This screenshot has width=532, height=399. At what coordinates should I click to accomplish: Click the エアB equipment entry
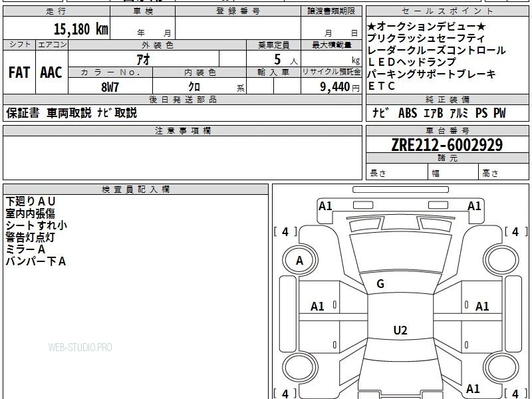click(x=434, y=113)
